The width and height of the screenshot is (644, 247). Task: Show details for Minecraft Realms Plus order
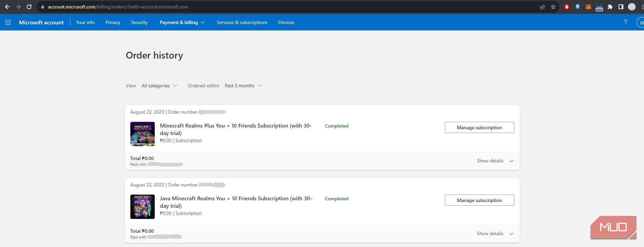click(x=495, y=161)
